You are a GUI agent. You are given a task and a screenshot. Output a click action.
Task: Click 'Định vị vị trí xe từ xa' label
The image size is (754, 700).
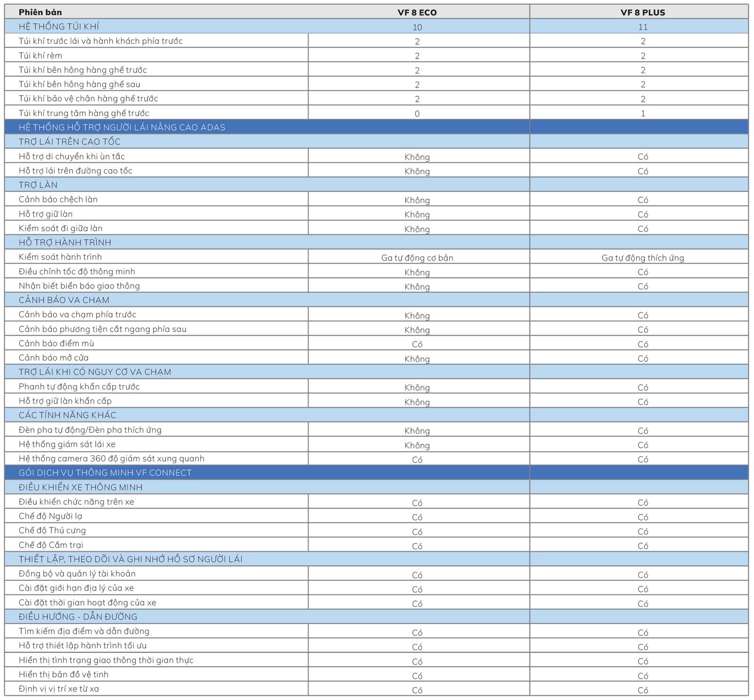click(59, 689)
